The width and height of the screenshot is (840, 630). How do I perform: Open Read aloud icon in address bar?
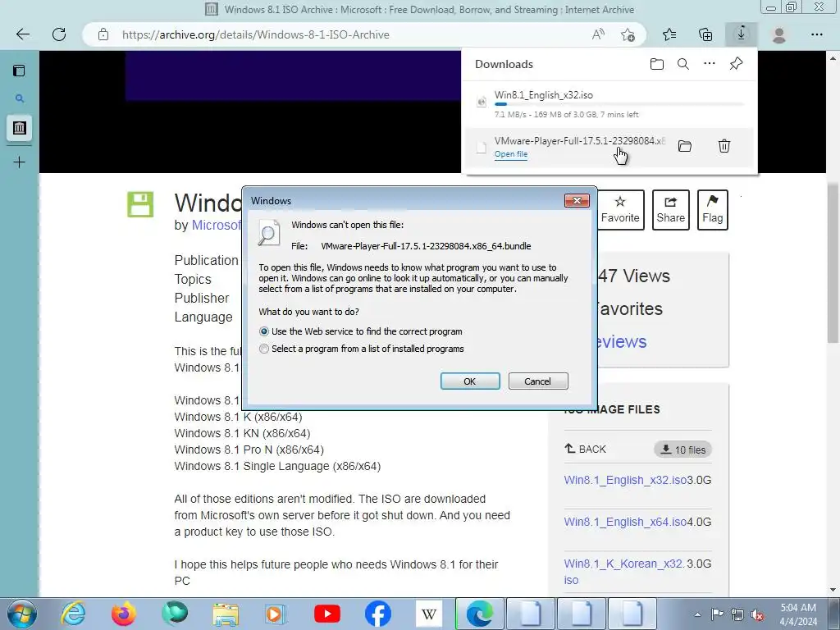pos(598,34)
